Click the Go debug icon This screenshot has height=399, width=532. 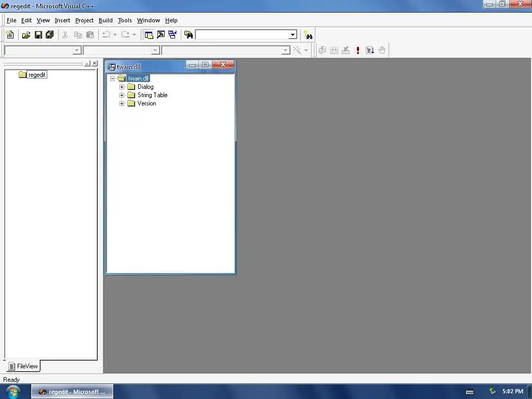[x=370, y=50]
